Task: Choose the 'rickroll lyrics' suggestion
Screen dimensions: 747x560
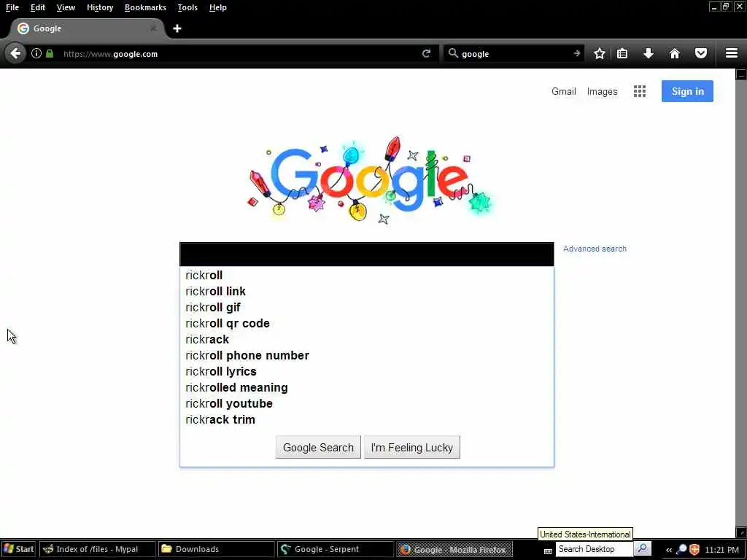Action: pyautogui.click(x=366, y=371)
